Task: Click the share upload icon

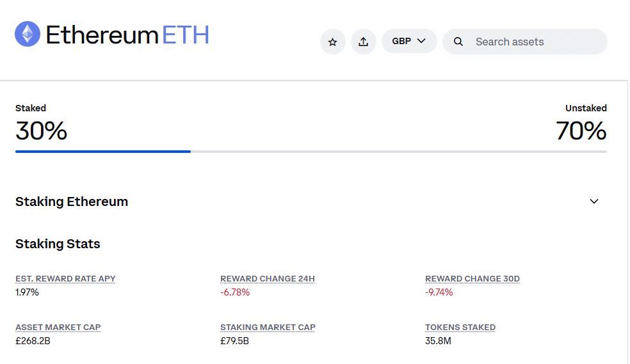Action: (364, 42)
